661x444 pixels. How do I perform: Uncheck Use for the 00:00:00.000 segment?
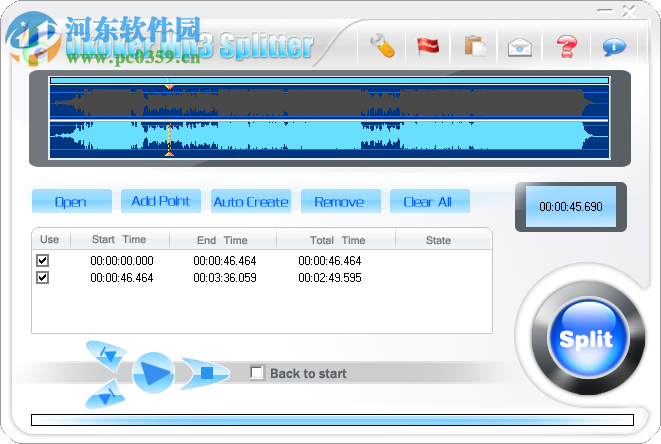[x=43, y=260]
